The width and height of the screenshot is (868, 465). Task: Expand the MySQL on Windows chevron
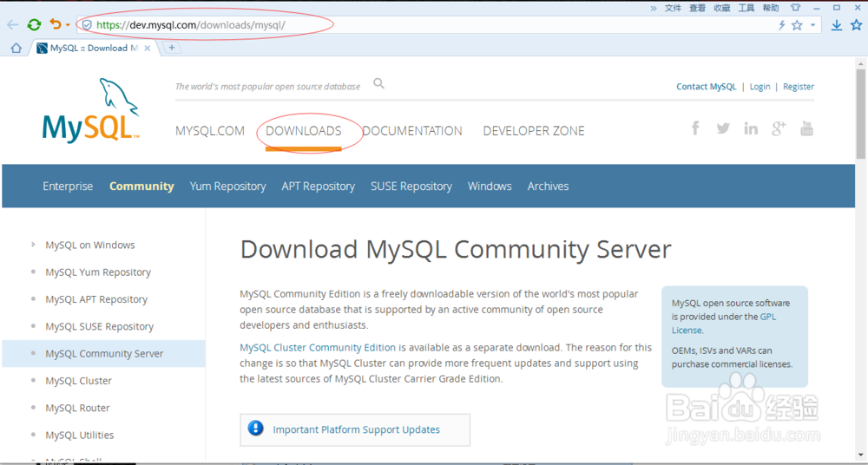tap(33, 245)
